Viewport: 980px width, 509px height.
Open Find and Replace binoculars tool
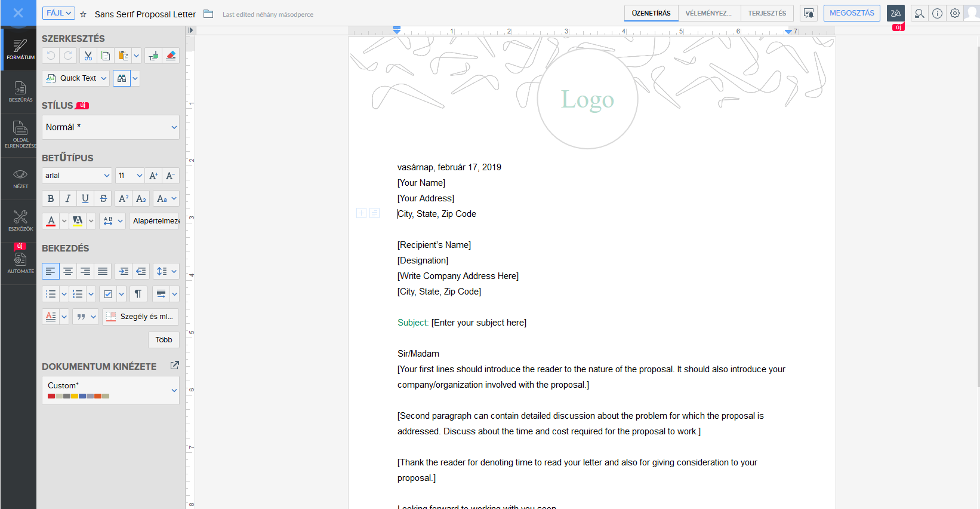[x=122, y=78]
